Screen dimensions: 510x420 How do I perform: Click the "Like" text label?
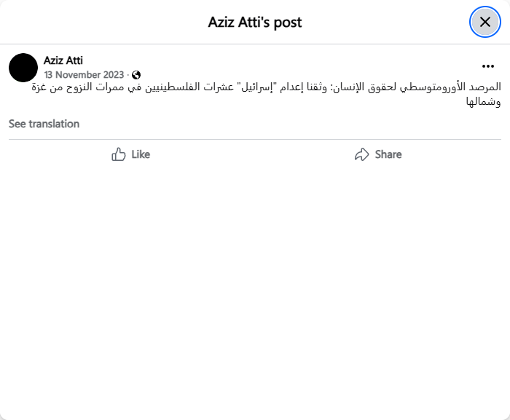tap(141, 154)
